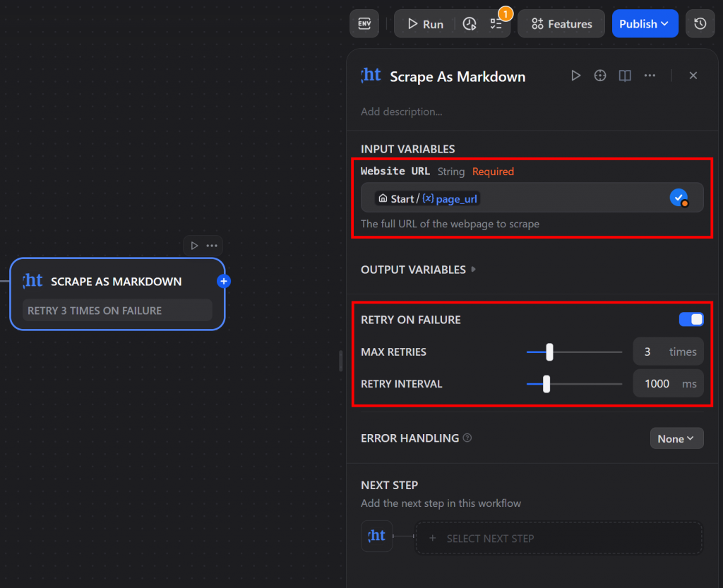Open the run duration timer icon

[470, 23]
